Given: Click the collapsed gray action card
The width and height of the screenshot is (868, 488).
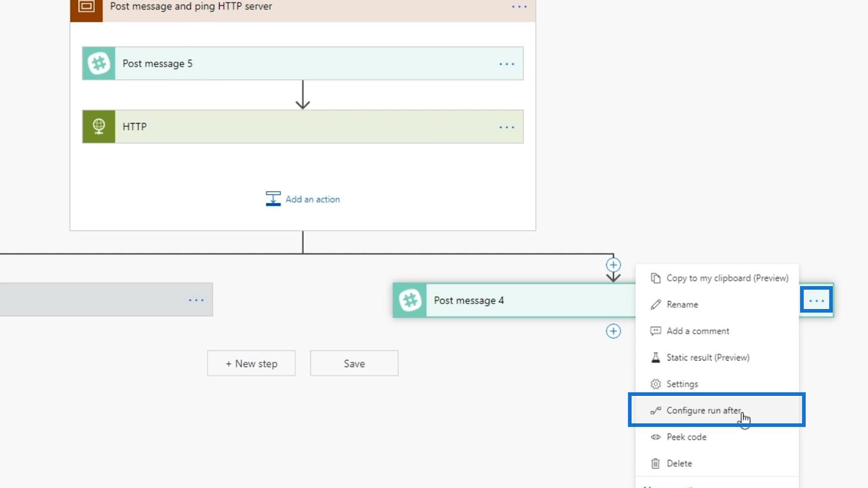Looking at the screenshot, I should 106,299.
